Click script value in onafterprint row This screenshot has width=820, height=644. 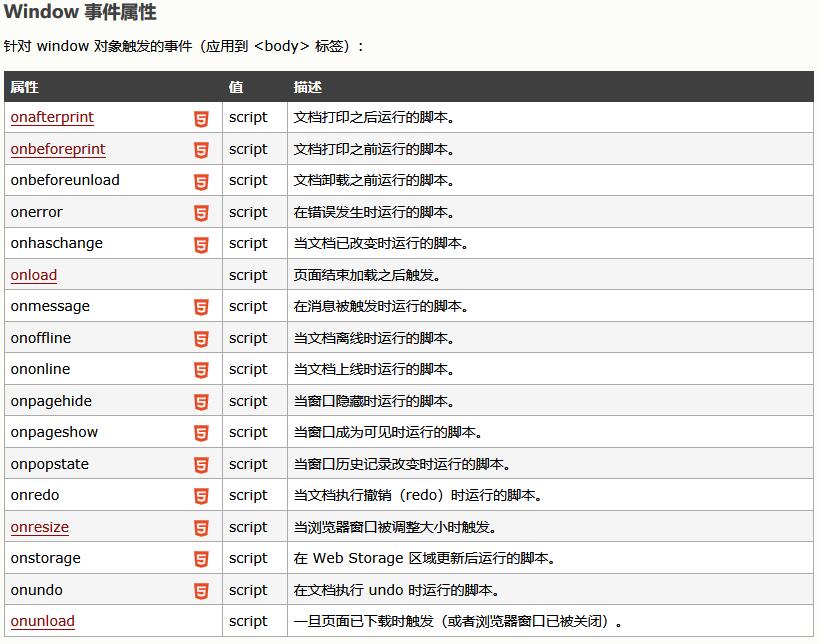point(248,118)
